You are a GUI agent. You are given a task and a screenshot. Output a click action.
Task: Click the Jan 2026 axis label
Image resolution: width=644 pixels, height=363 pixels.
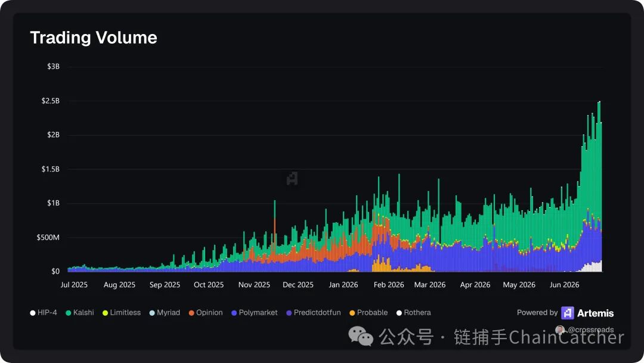(x=343, y=285)
